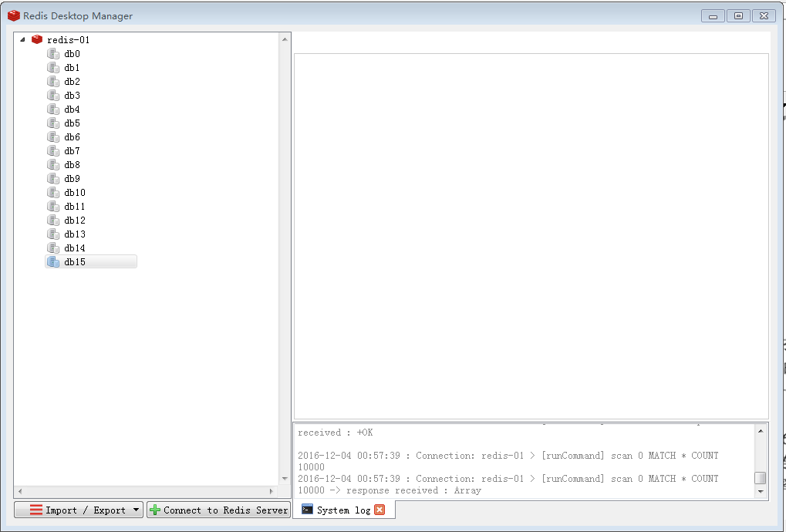Click the tree panel scroll down arrow
The image size is (786, 532).
pos(285,479)
